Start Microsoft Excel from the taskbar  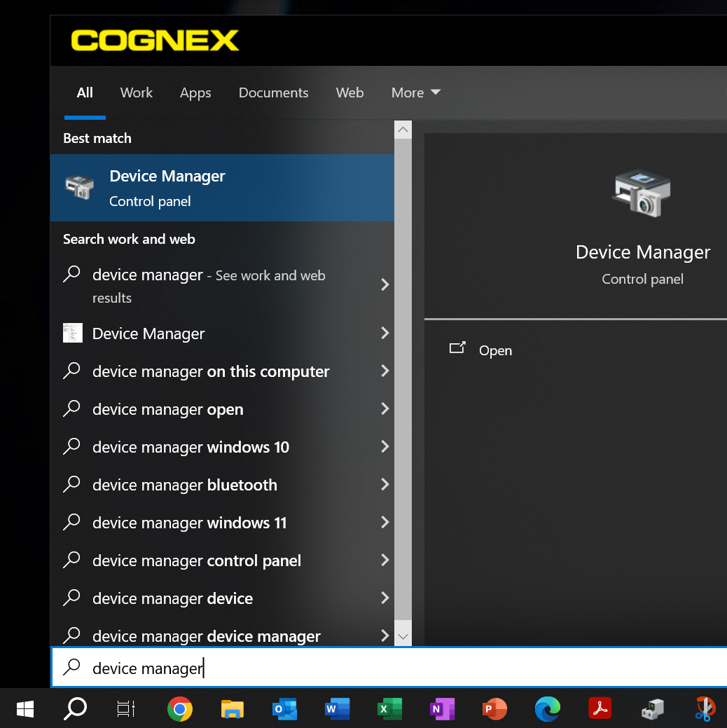click(389, 709)
